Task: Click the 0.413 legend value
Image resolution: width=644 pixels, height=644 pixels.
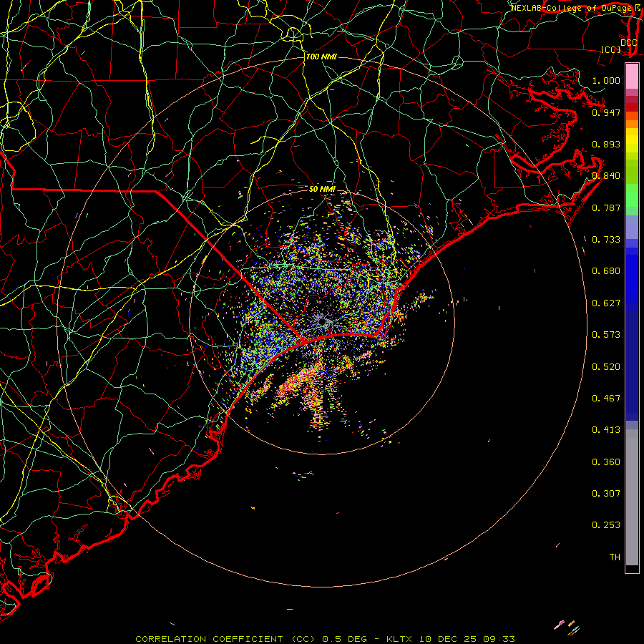Action: click(x=606, y=430)
